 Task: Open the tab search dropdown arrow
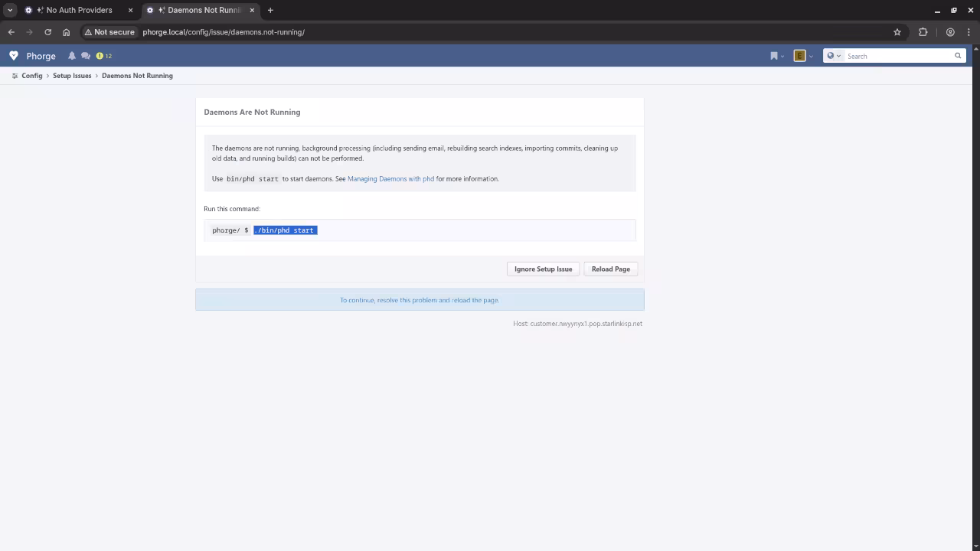coord(10,10)
